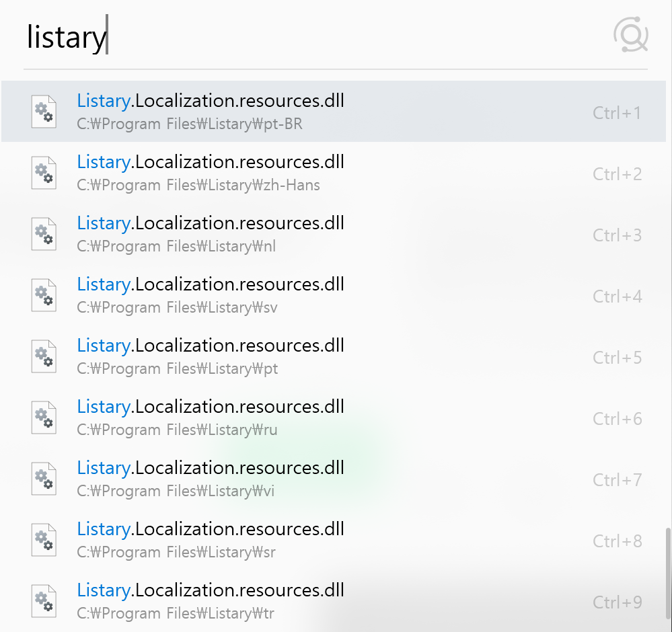This screenshot has height=632, width=672.
Task: Click the Listary search logo icon
Action: (631, 35)
